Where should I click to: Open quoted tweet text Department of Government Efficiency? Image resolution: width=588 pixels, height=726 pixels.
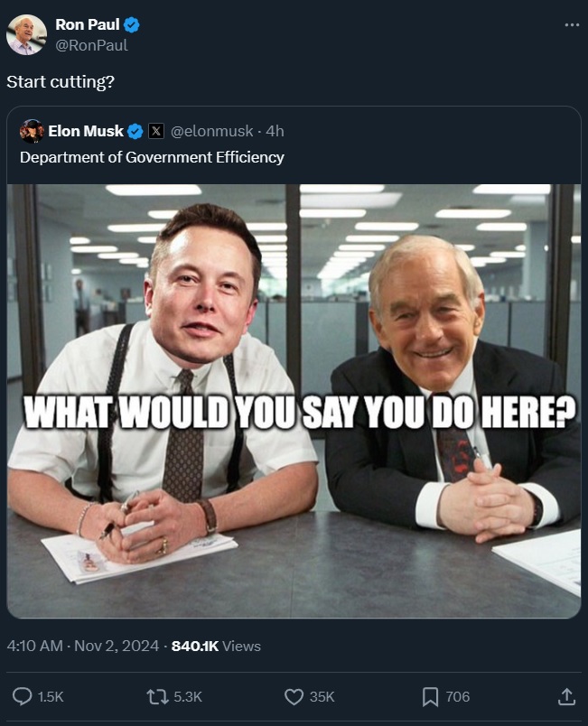click(x=152, y=157)
